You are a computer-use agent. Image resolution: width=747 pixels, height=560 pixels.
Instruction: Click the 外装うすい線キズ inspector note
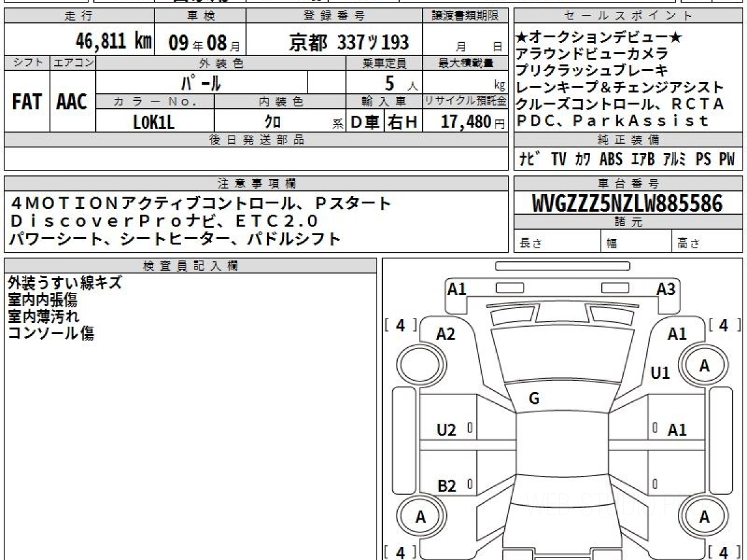tap(65, 283)
